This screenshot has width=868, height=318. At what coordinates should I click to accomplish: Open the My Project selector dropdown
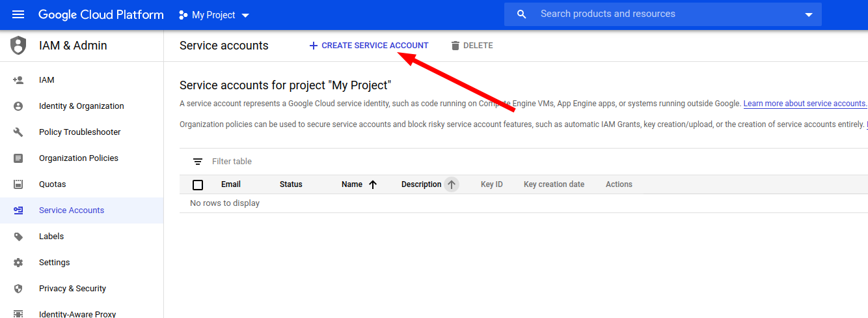click(214, 15)
